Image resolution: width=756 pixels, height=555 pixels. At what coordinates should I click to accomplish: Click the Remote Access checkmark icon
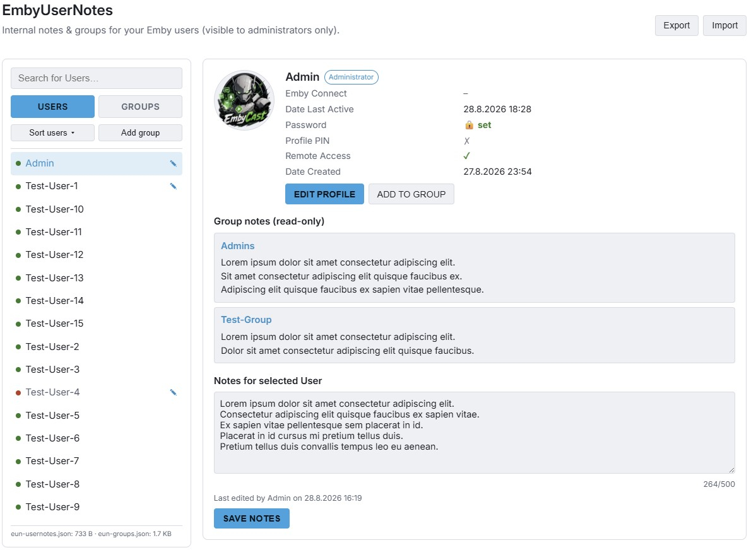466,156
